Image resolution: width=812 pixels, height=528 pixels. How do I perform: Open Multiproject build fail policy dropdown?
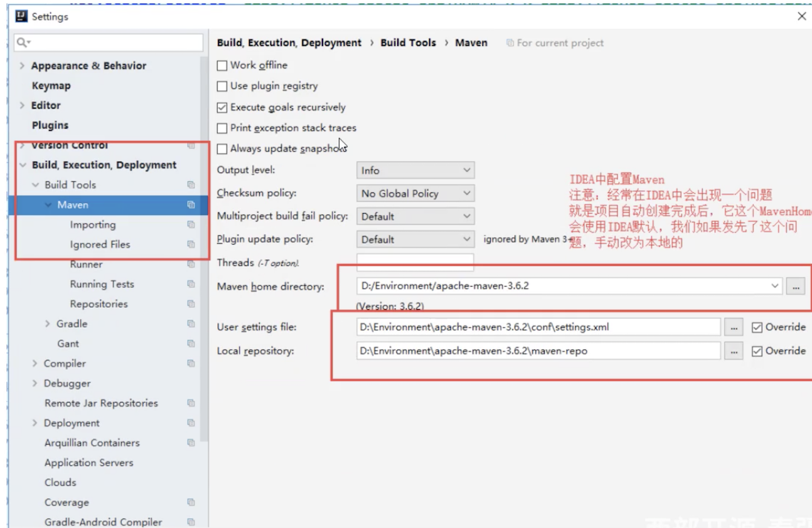pyautogui.click(x=415, y=216)
